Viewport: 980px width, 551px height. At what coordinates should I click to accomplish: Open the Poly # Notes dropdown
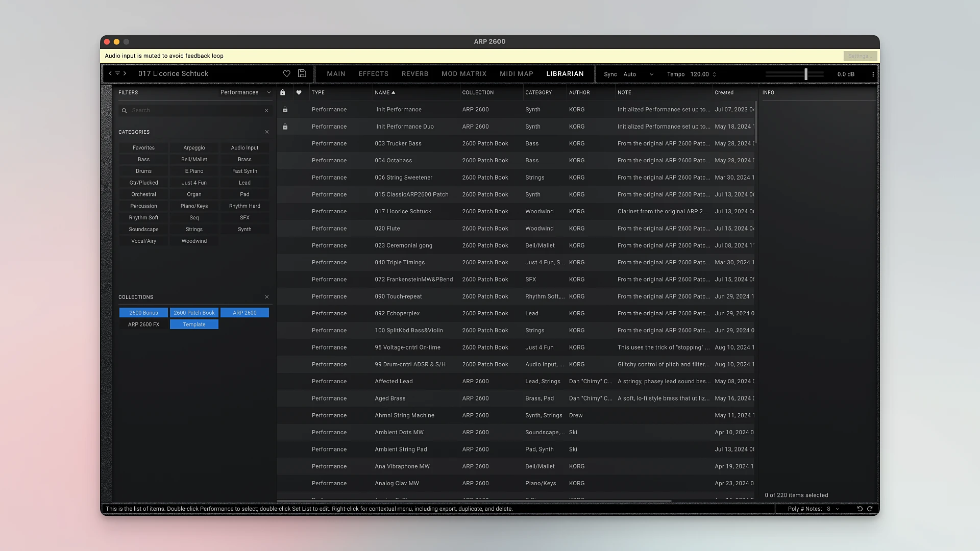point(833,509)
